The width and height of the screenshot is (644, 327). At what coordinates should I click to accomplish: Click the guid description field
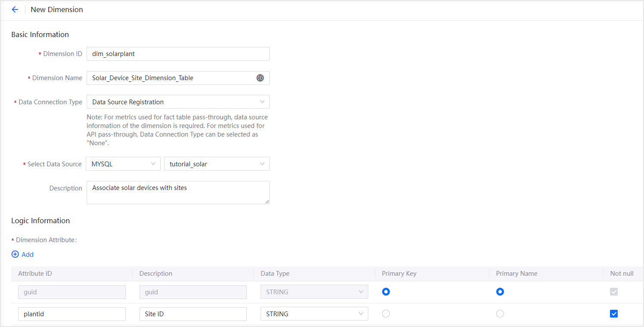pyautogui.click(x=193, y=292)
